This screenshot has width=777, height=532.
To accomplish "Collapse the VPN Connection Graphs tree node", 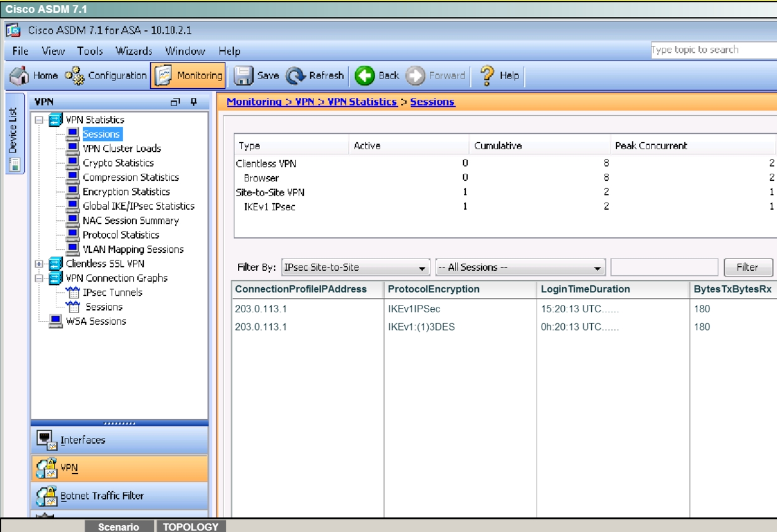I will pos(39,279).
